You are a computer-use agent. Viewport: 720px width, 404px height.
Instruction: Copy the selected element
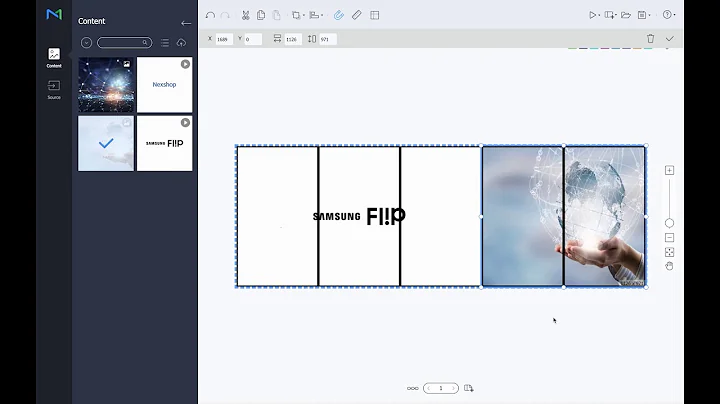[261, 15]
